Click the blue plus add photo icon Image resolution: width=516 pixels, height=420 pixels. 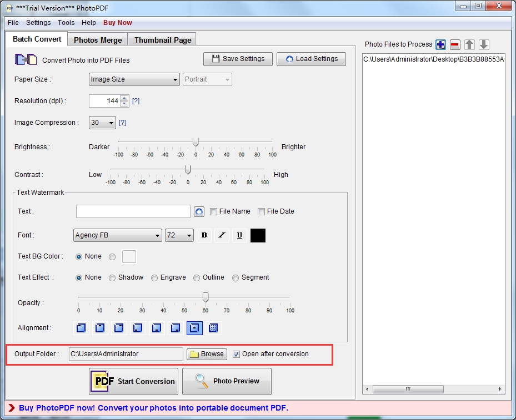click(x=440, y=44)
